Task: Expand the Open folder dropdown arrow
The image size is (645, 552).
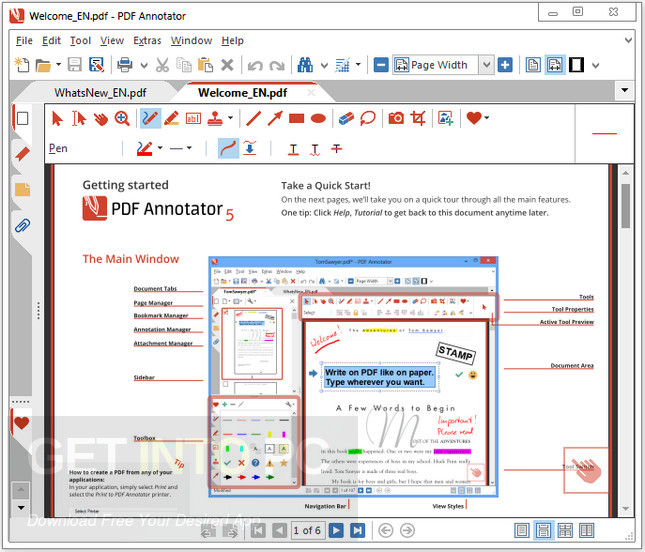Action: 58,65
